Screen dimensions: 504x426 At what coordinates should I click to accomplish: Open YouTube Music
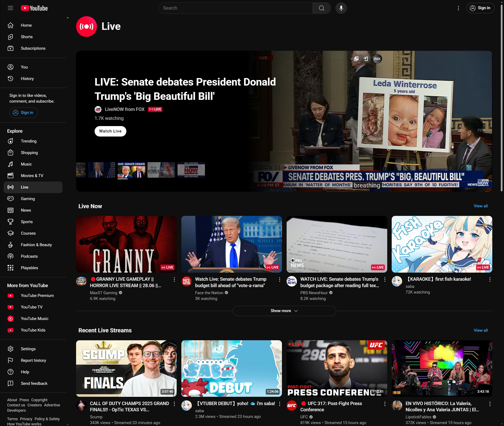point(33,318)
